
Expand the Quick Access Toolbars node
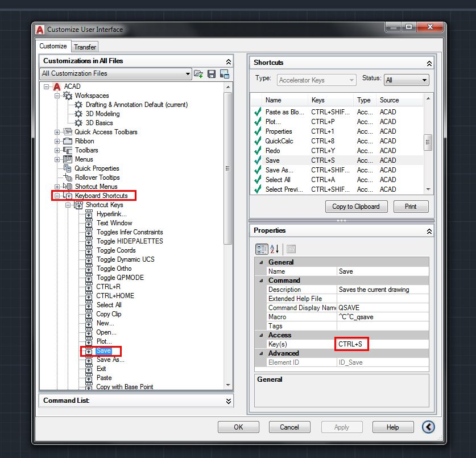(x=57, y=132)
